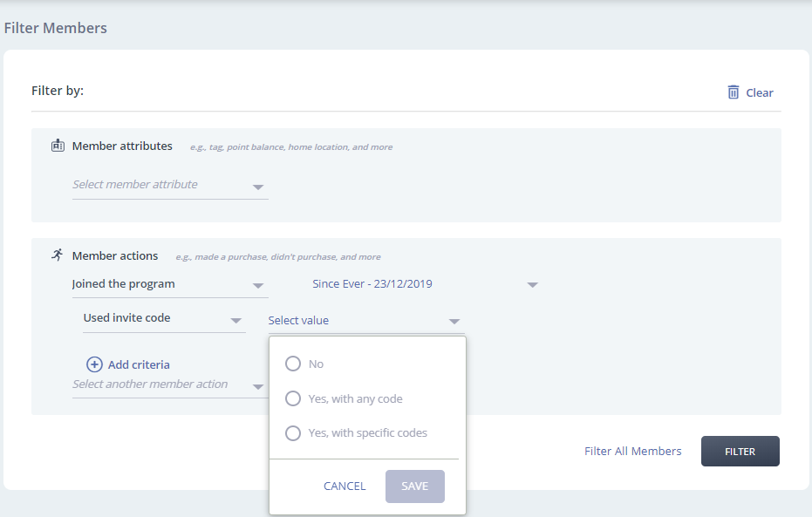Pick "Yes, with specific codes" radio option
This screenshot has width=812, height=517.
tap(293, 432)
